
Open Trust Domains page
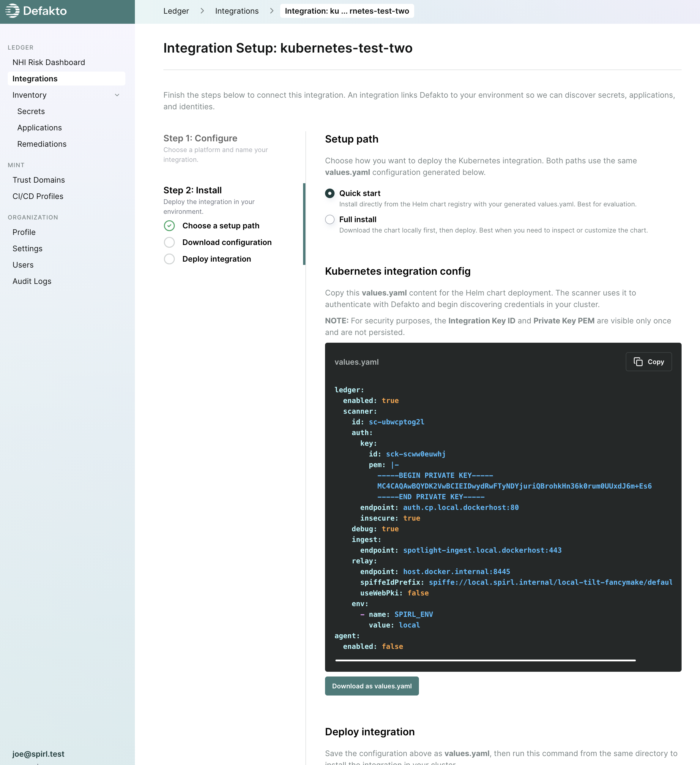67,180
